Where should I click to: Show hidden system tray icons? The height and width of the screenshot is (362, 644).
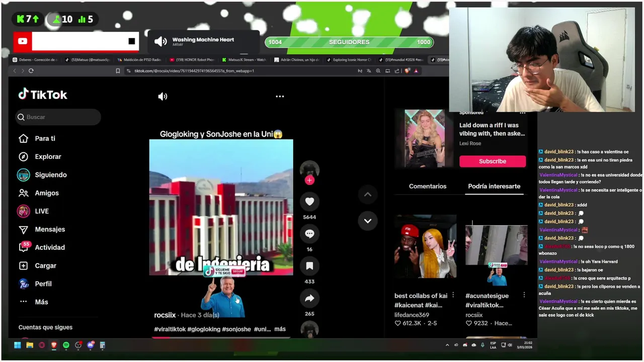pos(447,345)
